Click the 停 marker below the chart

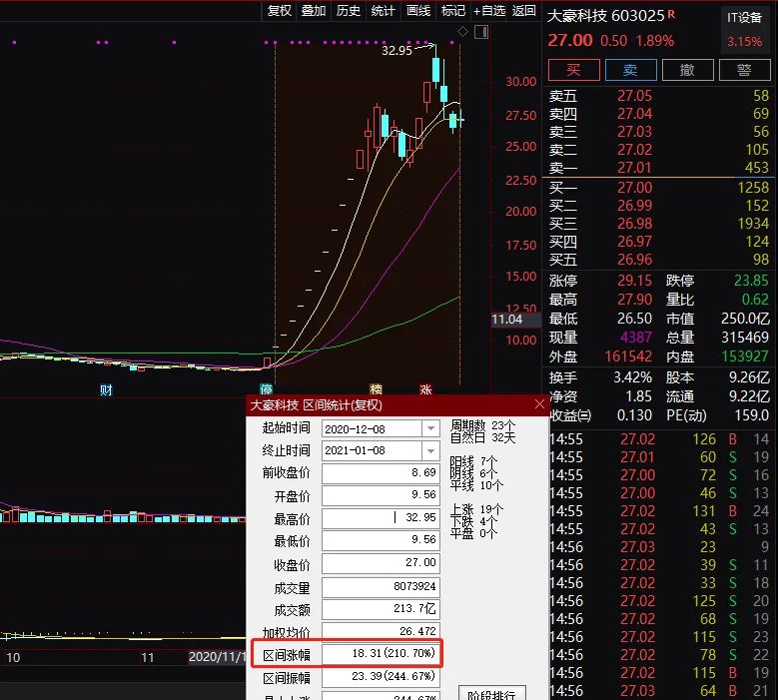[x=266, y=389]
